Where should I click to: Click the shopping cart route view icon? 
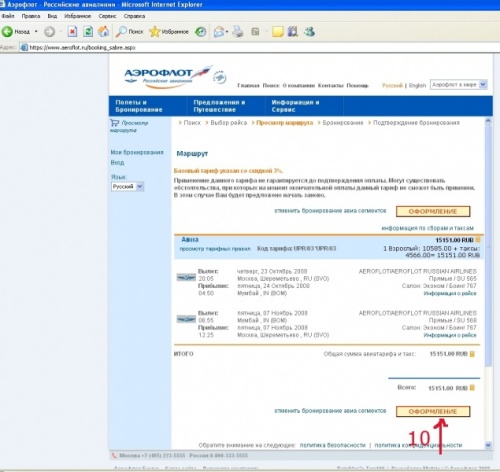114,123
